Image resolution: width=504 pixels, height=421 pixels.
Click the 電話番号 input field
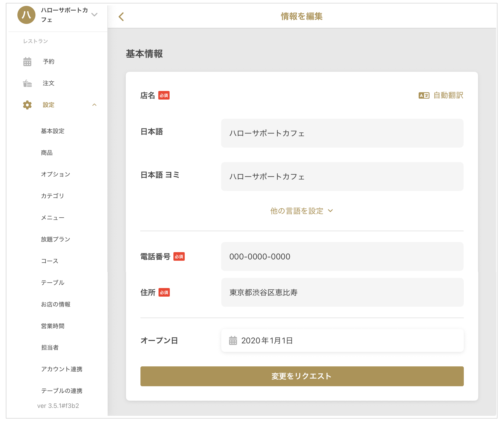(342, 256)
